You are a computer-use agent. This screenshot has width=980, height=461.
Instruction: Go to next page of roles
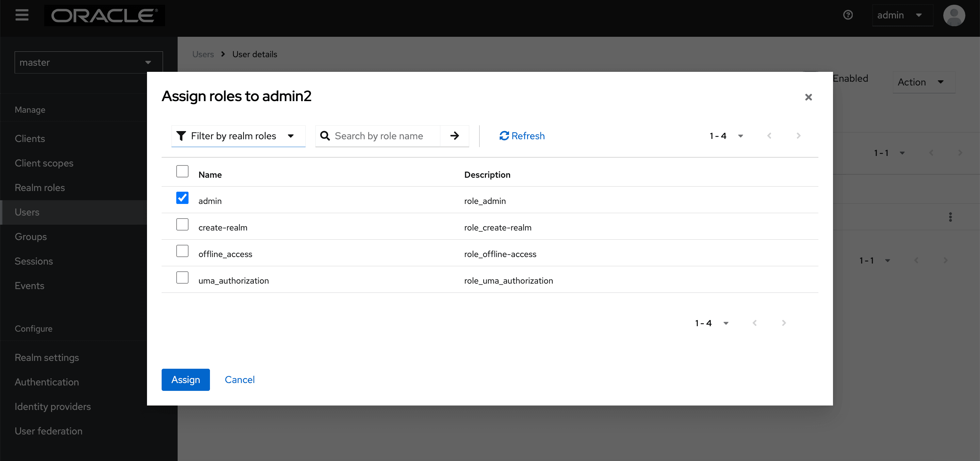tap(799, 136)
